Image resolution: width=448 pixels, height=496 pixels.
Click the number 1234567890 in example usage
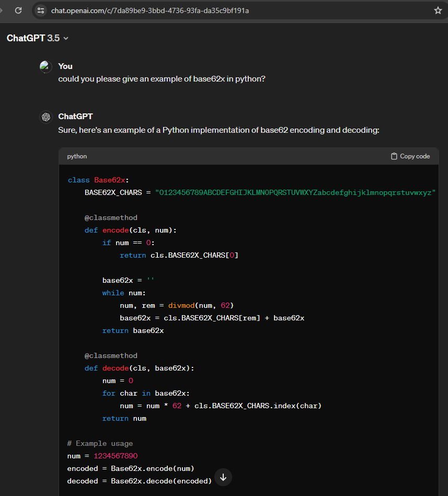click(x=116, y=456)
